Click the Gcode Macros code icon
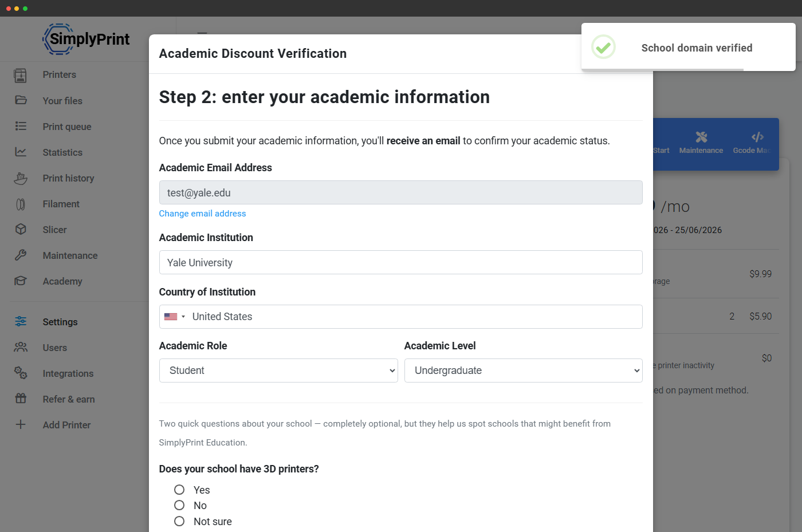This screenshot has width=802, height=532. [757, 137]
